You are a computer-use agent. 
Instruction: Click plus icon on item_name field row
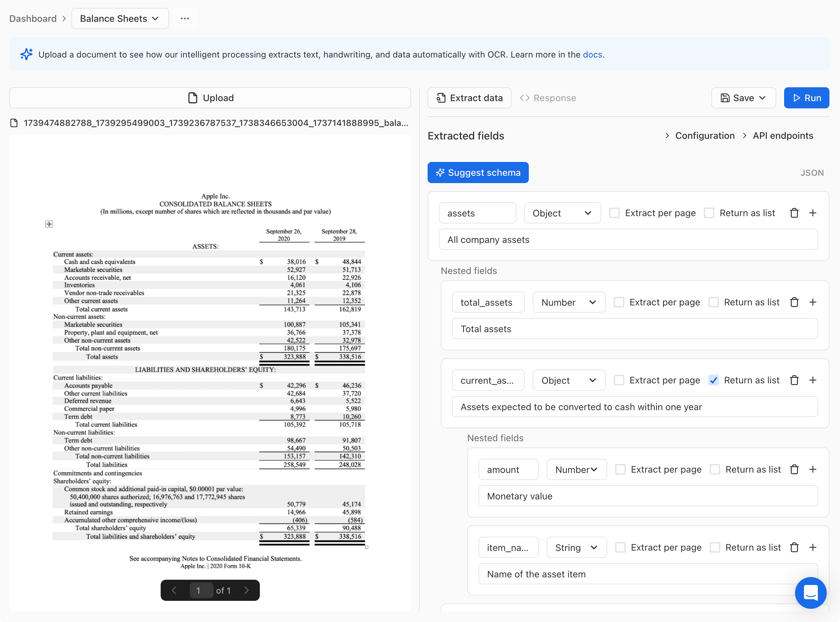coord(813,547)
